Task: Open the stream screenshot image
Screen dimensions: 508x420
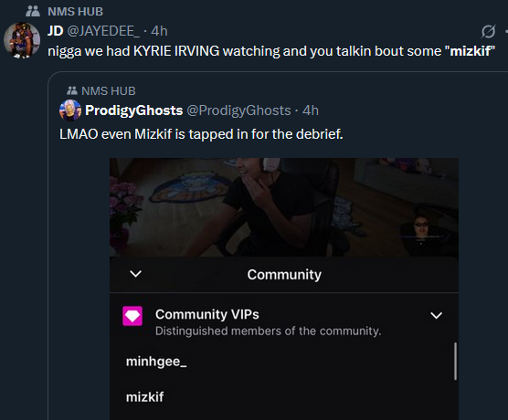Action: tap(284, 207)
